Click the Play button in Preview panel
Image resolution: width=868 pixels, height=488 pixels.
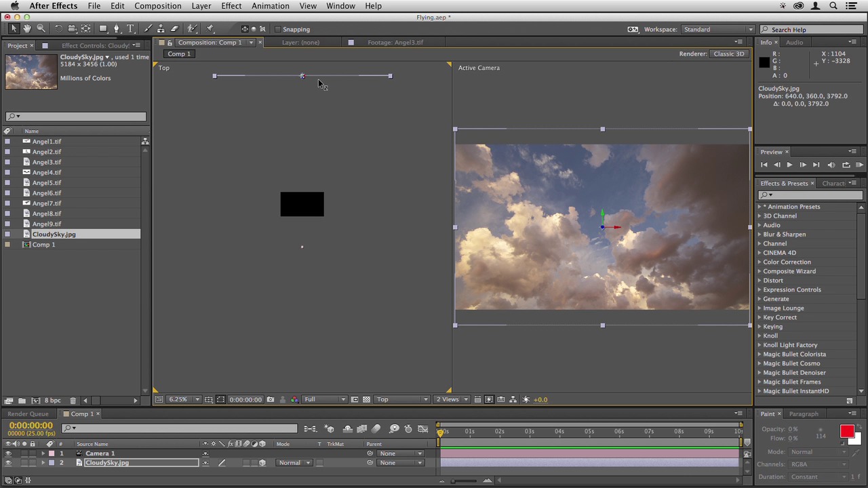click(789, 165)
